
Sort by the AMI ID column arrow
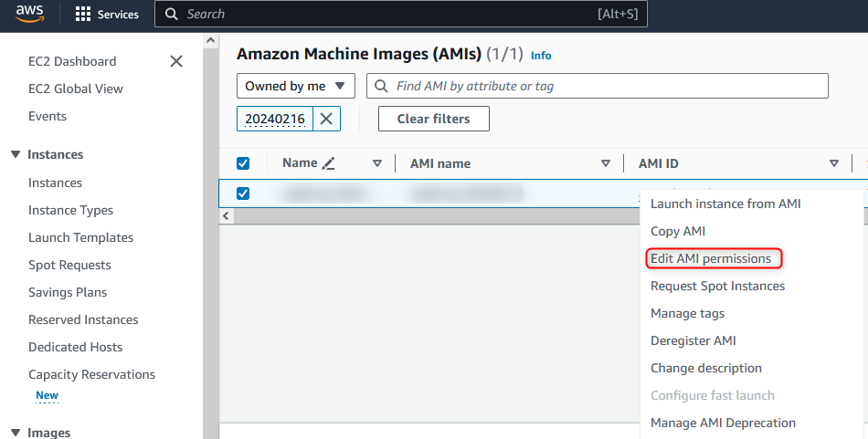tap(833, 163)
